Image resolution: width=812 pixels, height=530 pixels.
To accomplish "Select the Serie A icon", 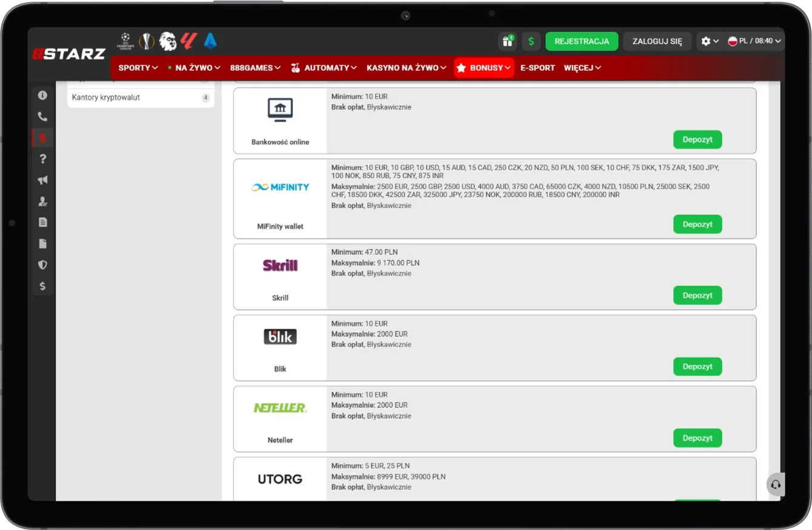I will click(x=210, y=41).
